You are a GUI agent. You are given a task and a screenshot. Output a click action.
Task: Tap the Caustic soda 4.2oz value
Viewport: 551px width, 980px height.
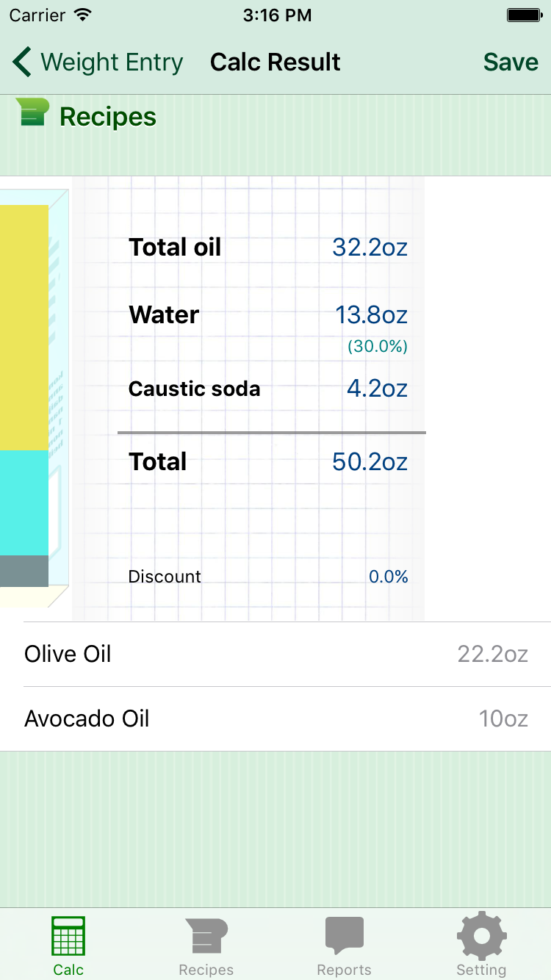click(x=377, y=389)
